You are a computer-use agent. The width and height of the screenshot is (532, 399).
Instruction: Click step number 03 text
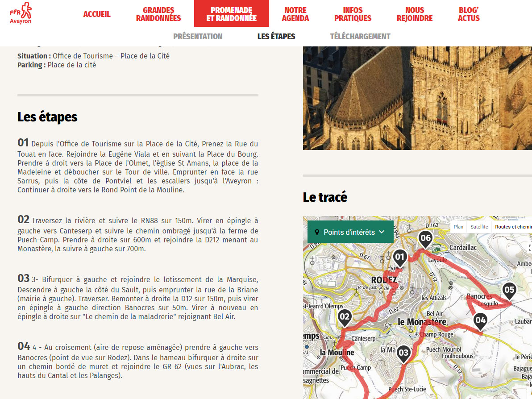pyautogui.click(x=23, y=278)
